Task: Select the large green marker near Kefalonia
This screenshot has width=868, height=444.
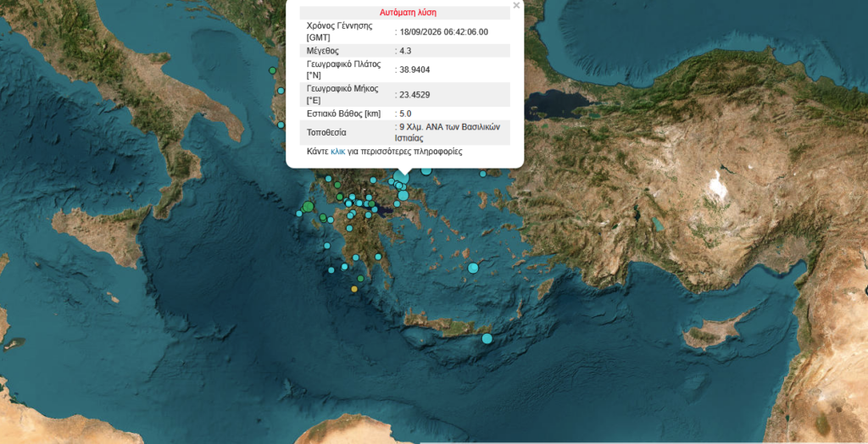Action: (x=309, y=207)
